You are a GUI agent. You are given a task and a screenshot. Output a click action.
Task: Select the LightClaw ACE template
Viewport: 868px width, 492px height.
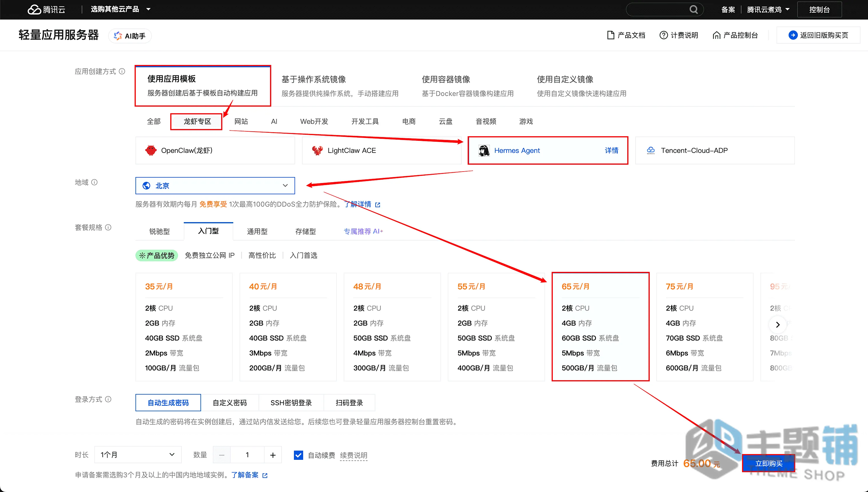pyautogui.click(x=381, y=150)
